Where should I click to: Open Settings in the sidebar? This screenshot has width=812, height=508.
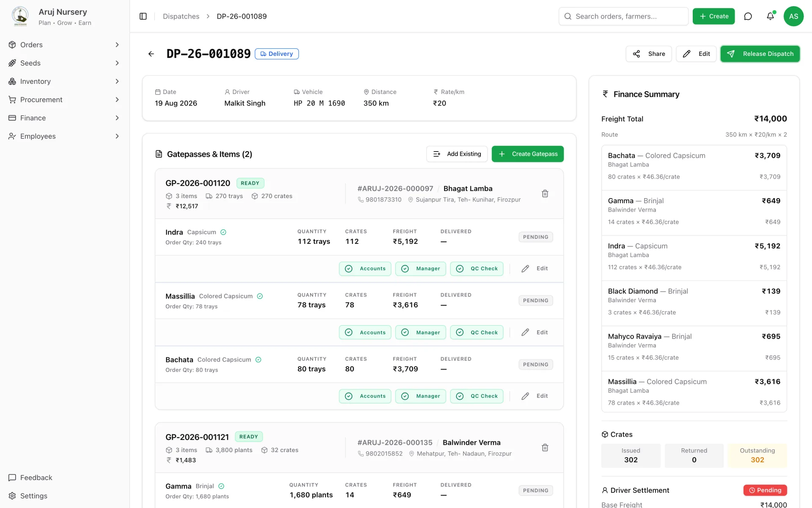point(64,496)
